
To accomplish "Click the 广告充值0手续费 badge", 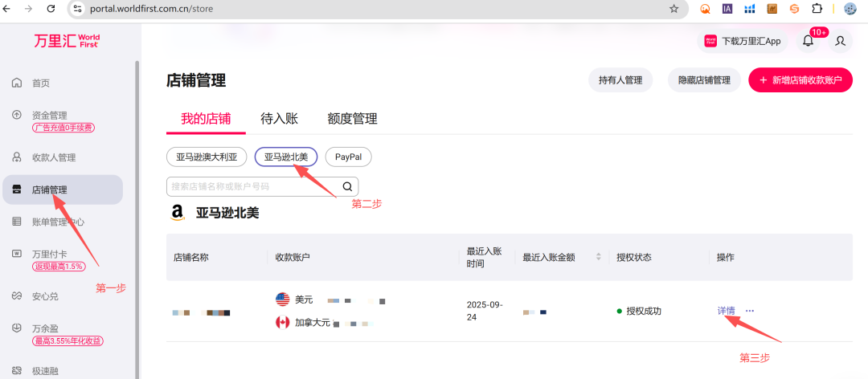I will [63, 128].
